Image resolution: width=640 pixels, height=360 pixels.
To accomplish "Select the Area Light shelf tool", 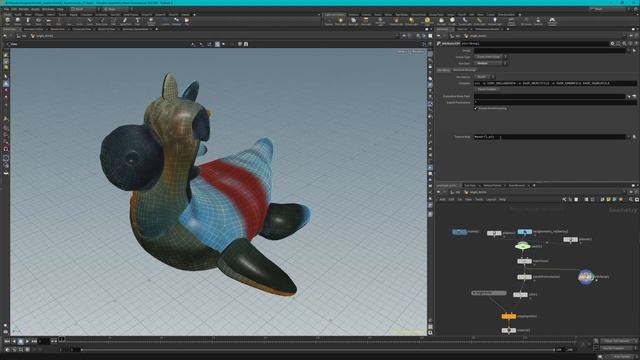I will (x=366, y=21).
